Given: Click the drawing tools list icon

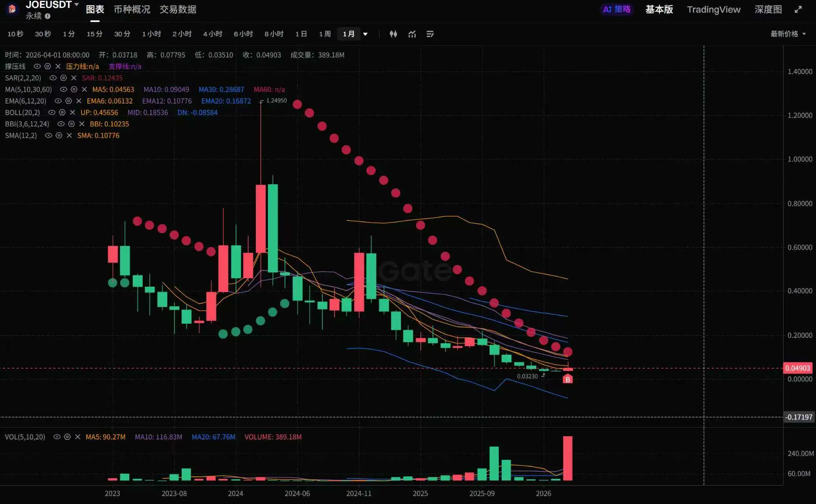Looking at the screenshot, I should click(430, 34).
